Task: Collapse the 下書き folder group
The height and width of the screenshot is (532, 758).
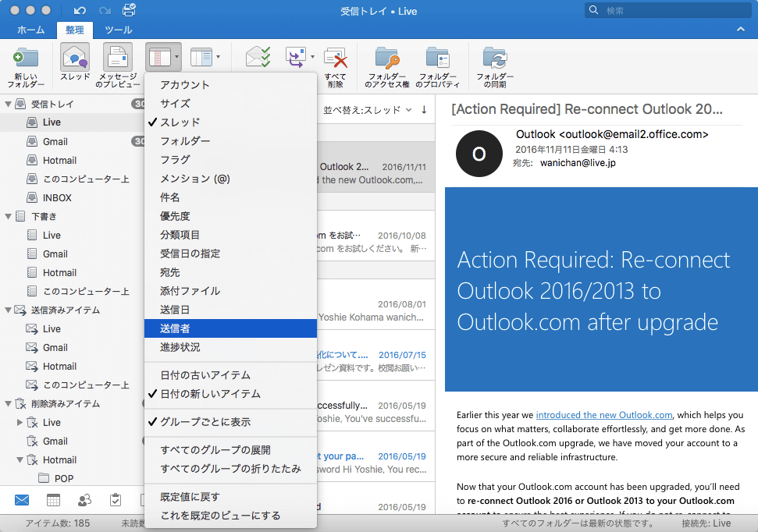Action: [9, 217]
